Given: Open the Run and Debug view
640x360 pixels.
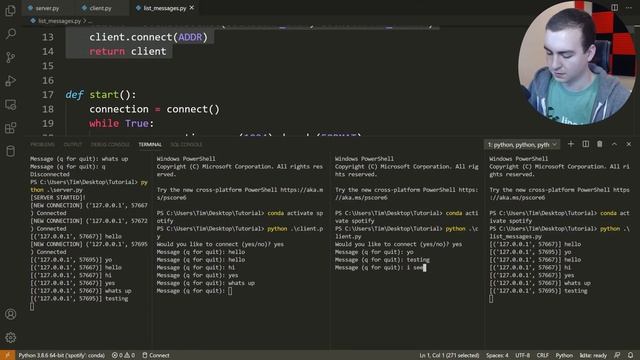Looking at the screenshot, I should [x=11, y=81].
